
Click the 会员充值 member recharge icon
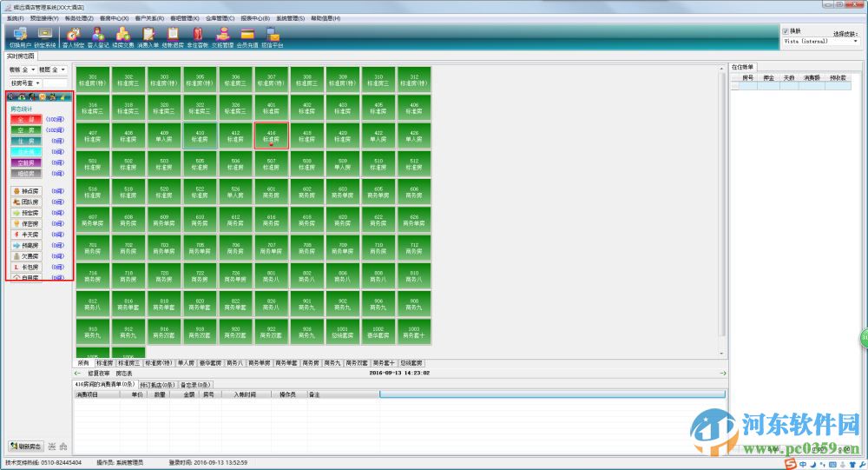click(x=247, y=37)
